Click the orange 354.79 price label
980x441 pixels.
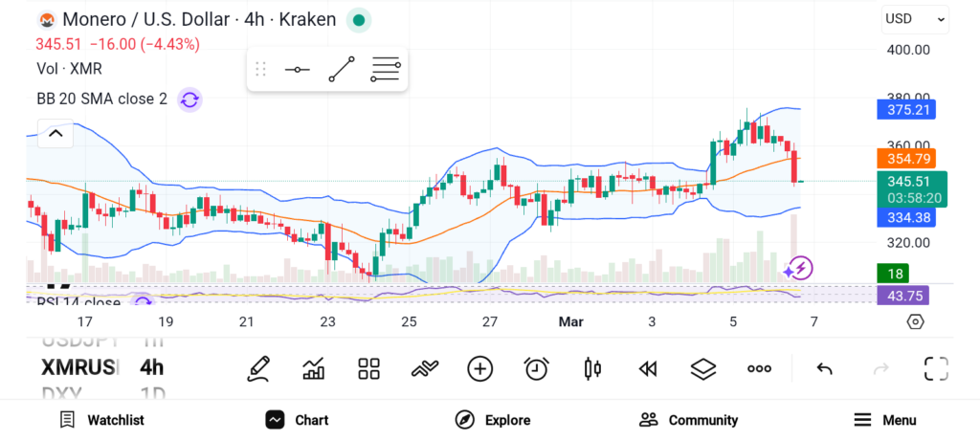point(905,158)
